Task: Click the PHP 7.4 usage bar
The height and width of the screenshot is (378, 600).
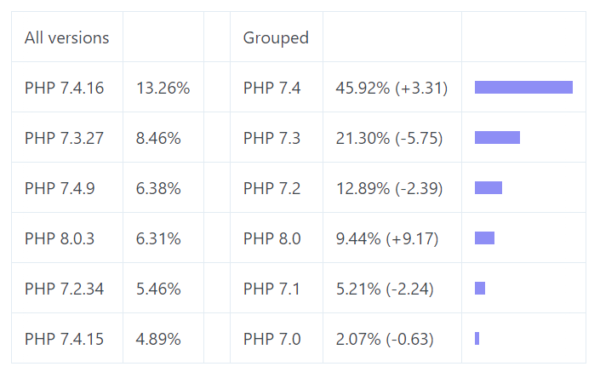Action: click(x=523, y=87)
